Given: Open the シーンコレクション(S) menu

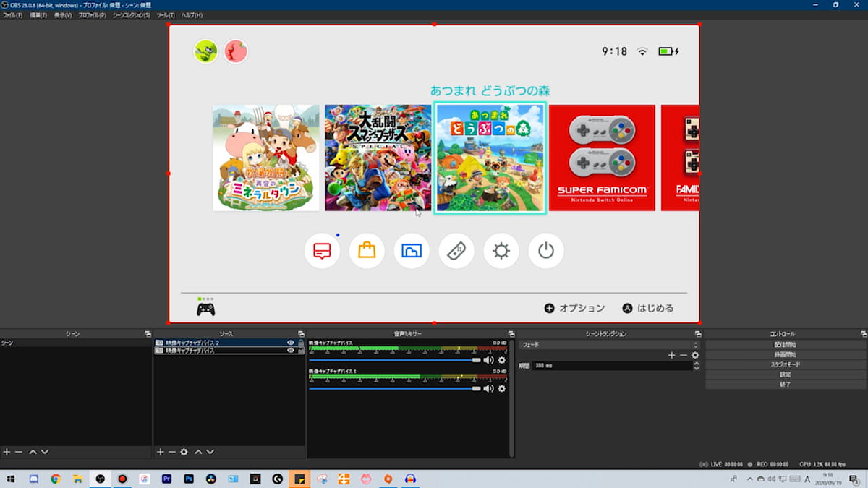Looking at the screenshot, I should tap(132, 14).
